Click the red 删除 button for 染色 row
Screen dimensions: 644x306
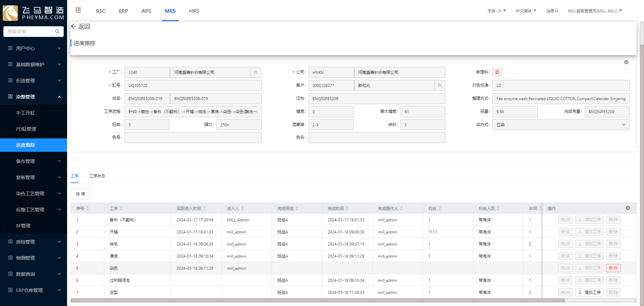coord(613,268)
